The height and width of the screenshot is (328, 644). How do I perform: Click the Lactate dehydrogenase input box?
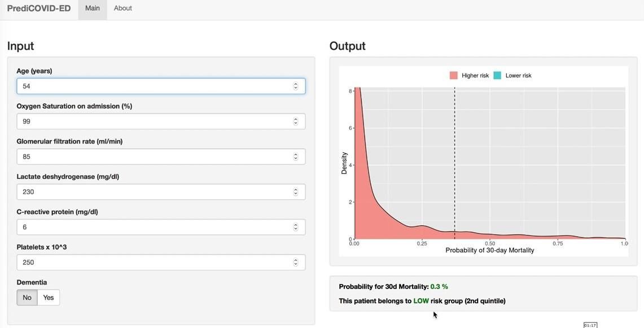click(152, 192)
